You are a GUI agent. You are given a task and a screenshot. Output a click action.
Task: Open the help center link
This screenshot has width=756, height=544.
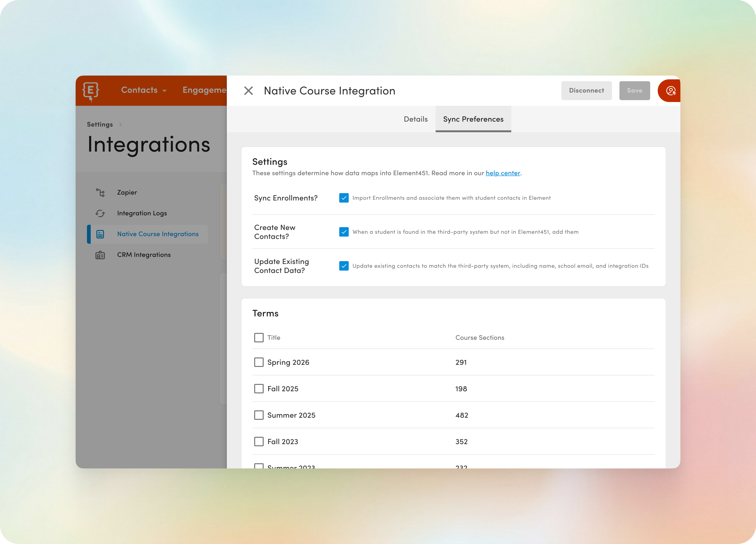click(503, 173)
